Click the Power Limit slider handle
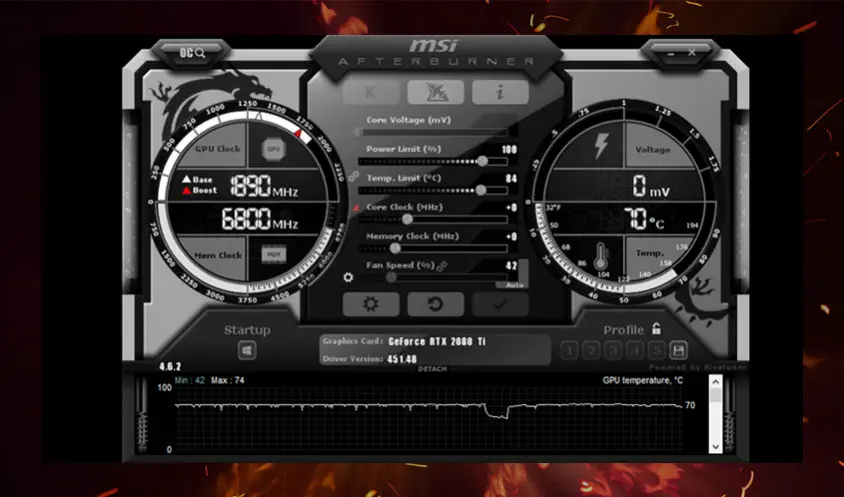844x497 pixels. [483, 160]
